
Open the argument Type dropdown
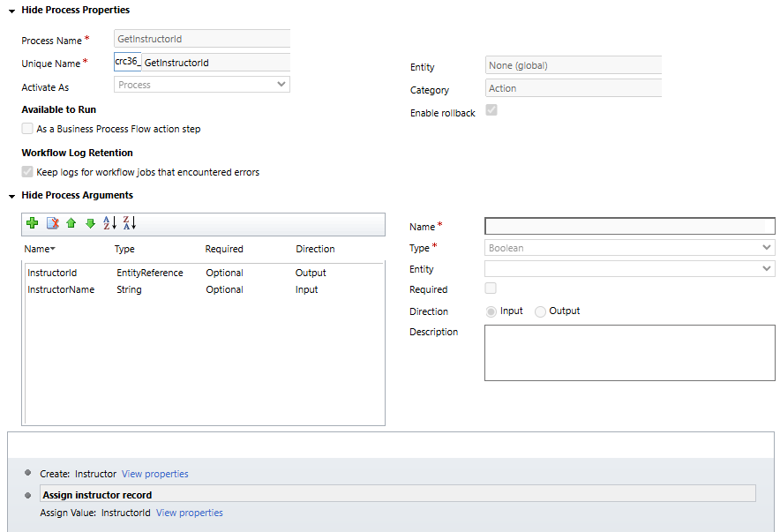click(x=629, y=248)
